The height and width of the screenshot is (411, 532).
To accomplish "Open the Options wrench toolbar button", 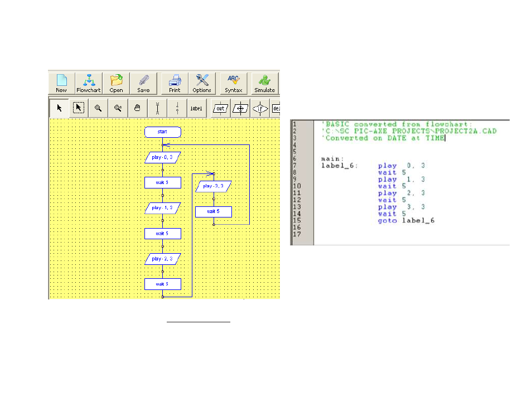I will (202, 83).
